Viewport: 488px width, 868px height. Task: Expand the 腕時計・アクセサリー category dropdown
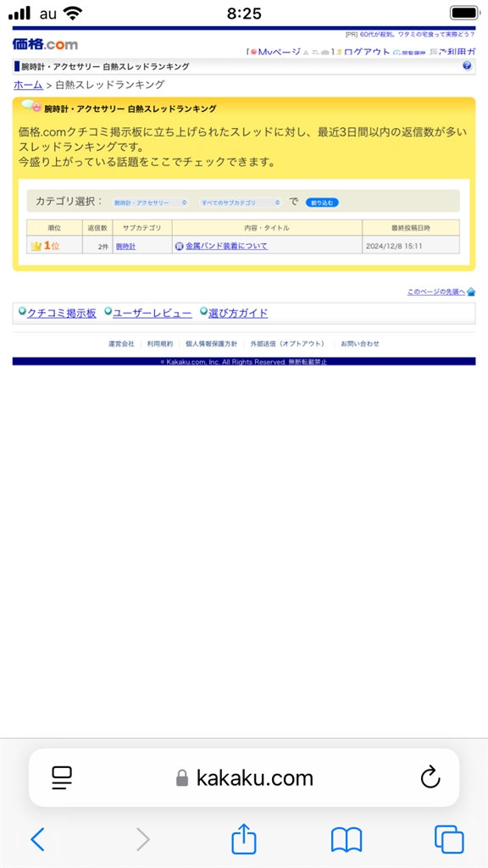coord(150,203)
